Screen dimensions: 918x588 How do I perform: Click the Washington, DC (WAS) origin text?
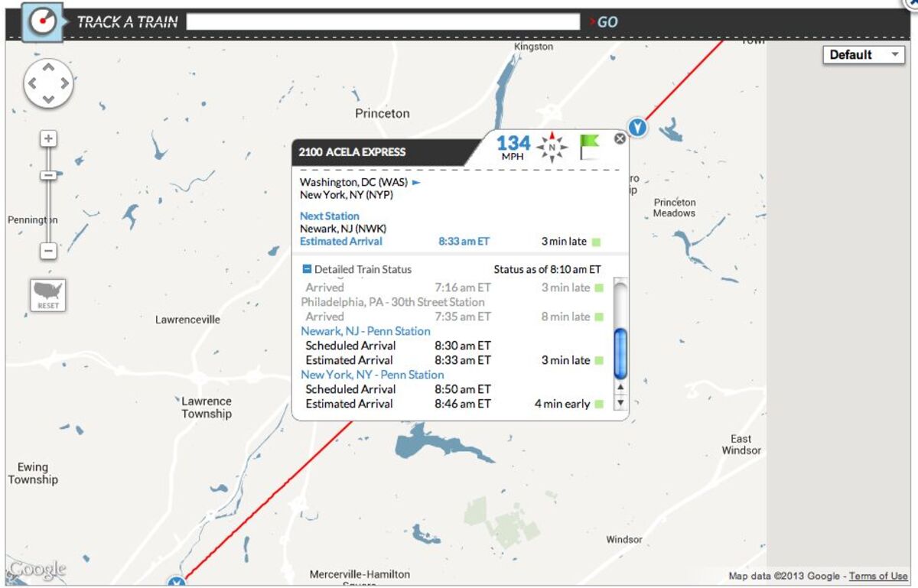pyautogui.click(x=353, y=182)
